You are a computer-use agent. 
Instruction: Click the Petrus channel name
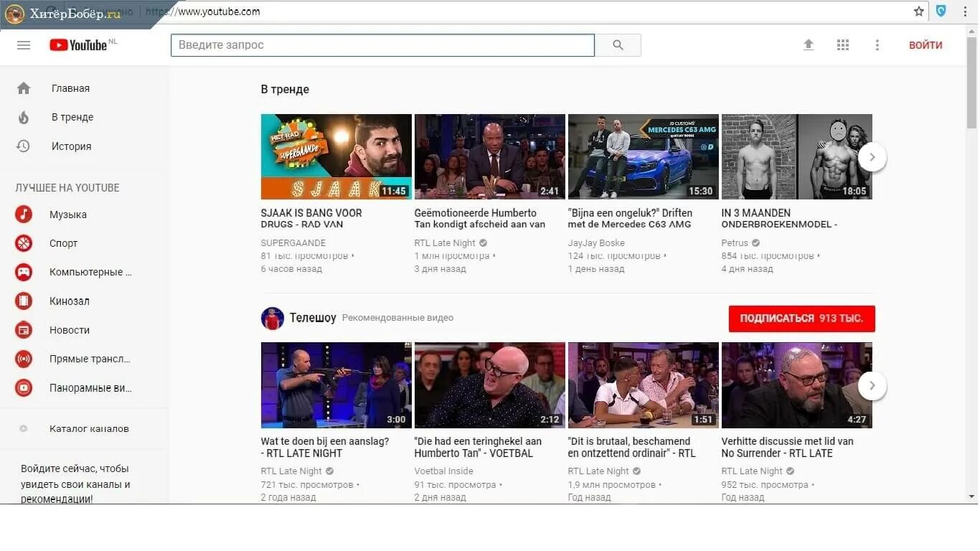pyautogui.click(x=735, y=243)
